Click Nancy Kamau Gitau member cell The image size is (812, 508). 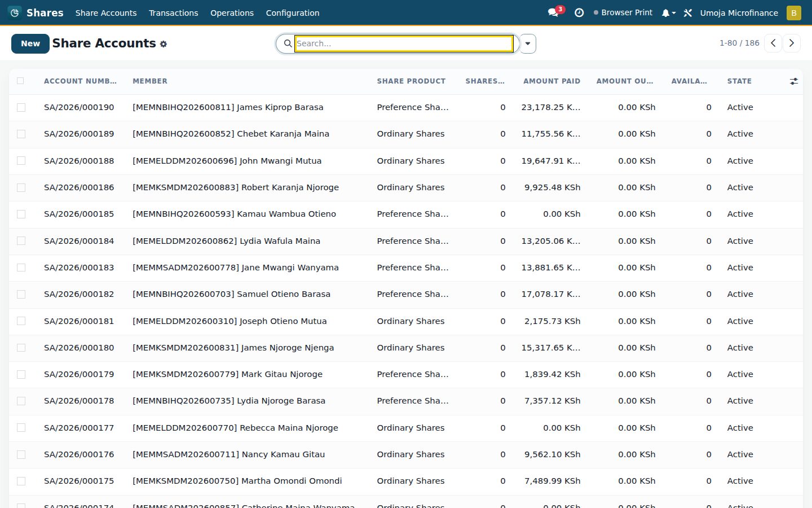point(228,454)
